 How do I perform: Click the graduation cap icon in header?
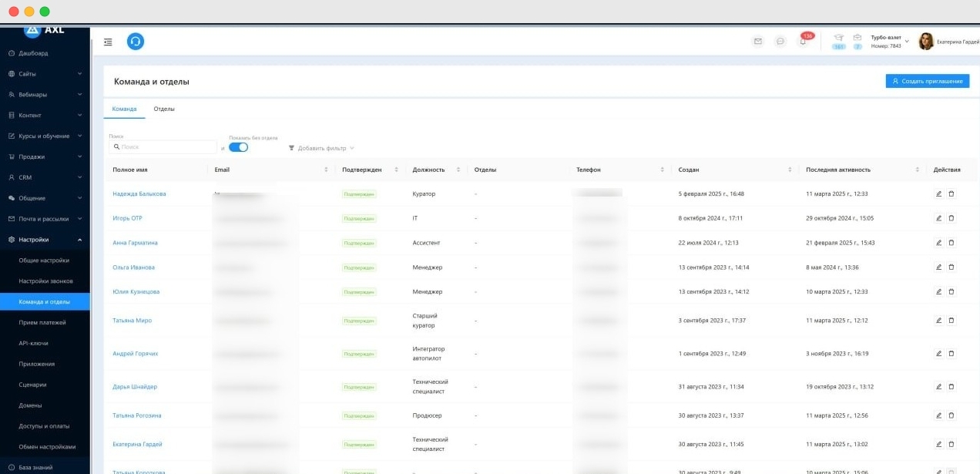pos(838,38)
